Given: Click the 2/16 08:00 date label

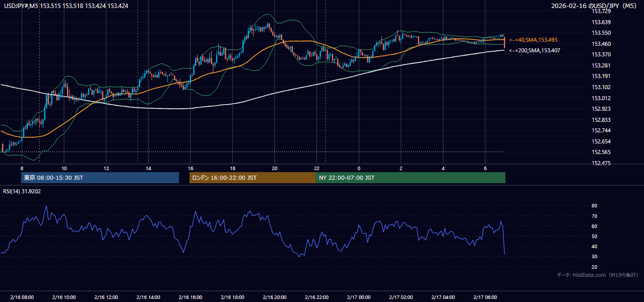Looking at the screenshot, I should 22,297.
